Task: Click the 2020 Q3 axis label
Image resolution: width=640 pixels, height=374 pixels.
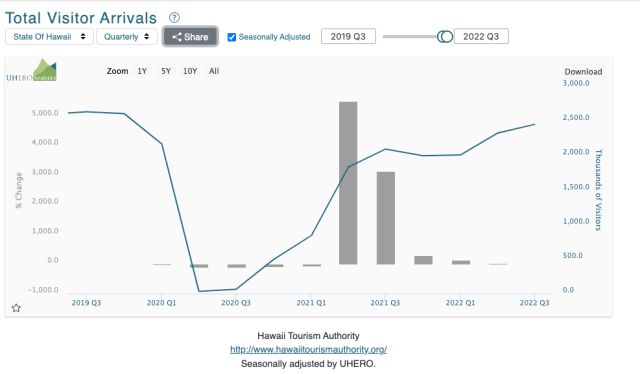Action: pyautogui.click(x=236, y=303)
